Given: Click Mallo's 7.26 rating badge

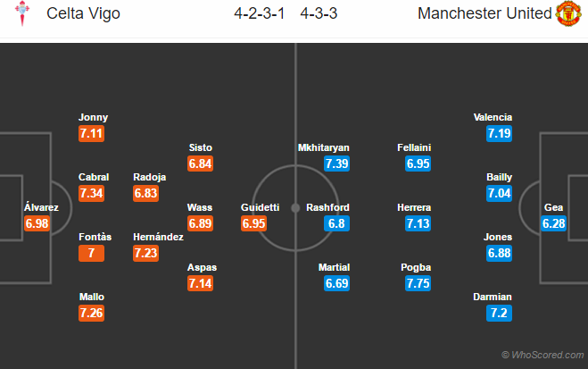Looking at the screenshot, I should point(92,314).
